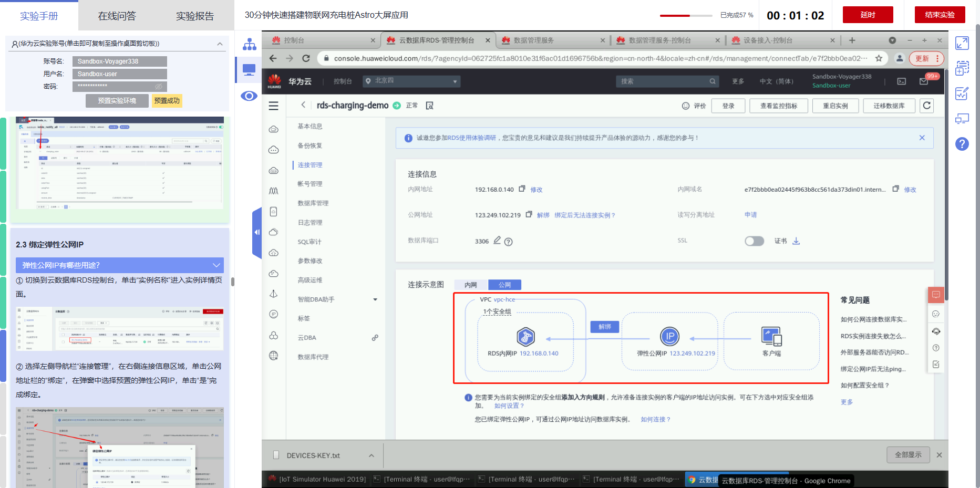The width and height of the screenshot is (980, 488).
Task: Close the survey invitation banner
Action: (x=922, y=138)
